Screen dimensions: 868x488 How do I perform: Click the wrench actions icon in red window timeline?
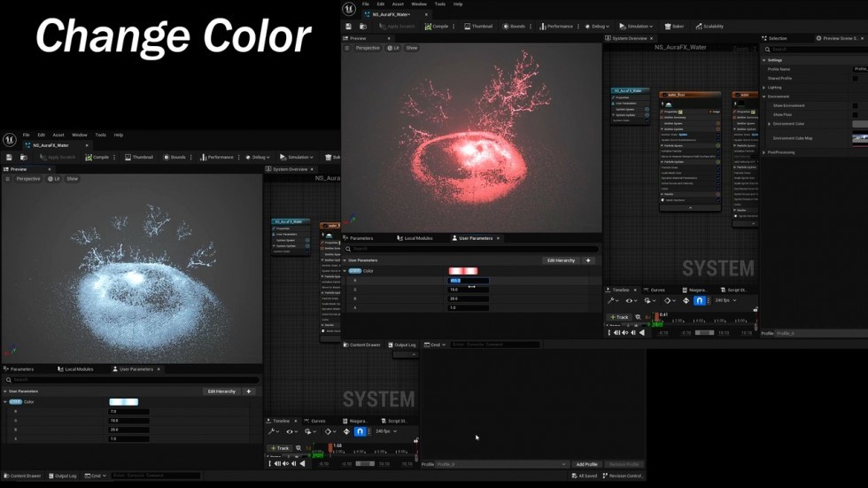coord(613,300)
